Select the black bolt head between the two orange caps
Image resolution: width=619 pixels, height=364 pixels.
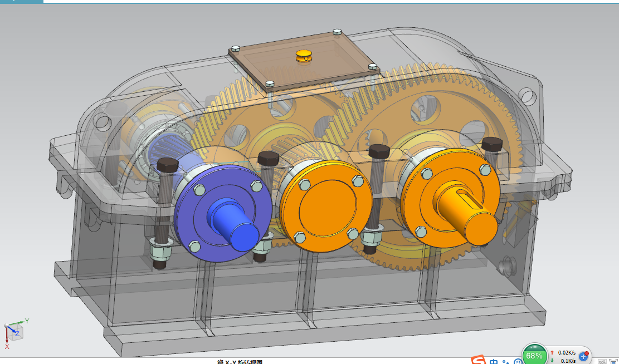[379, 151]
